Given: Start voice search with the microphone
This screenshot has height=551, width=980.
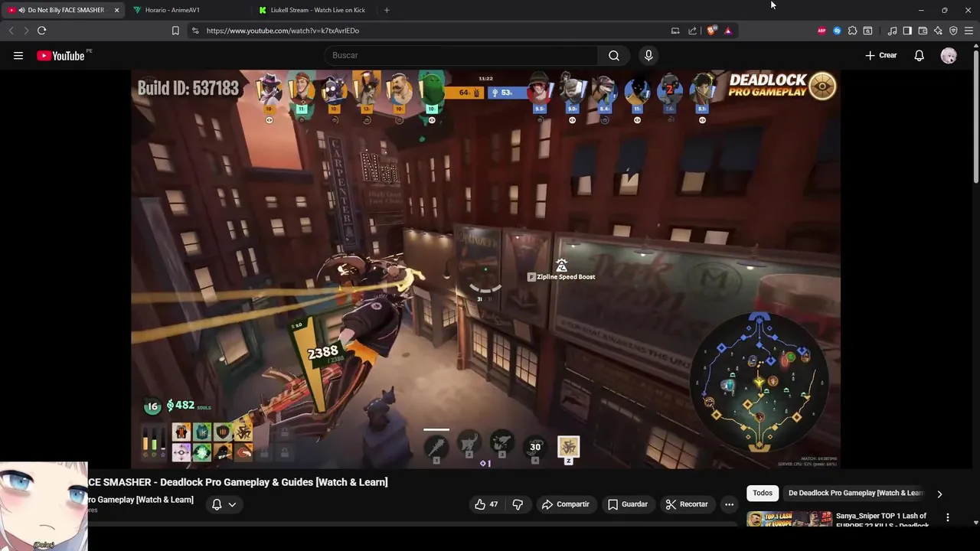Looking at the screenshot, I should (x=648, y=55).
